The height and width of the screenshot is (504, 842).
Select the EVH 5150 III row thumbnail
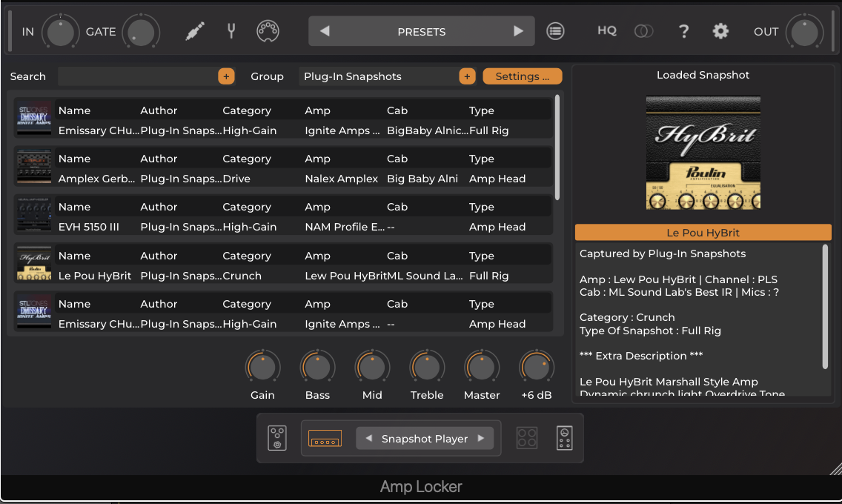(x=34, y=215)
